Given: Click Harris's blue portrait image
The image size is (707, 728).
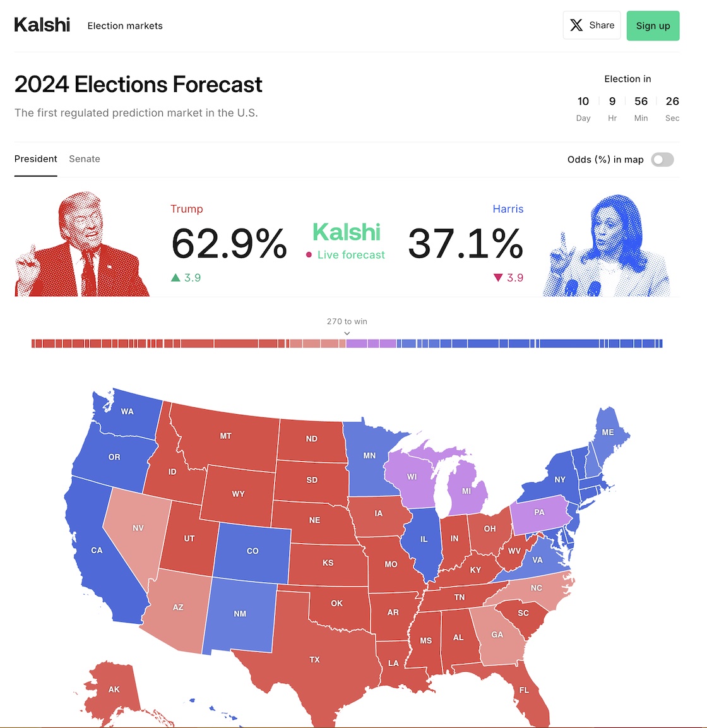Looking at the screenshot, I should (x=606, y=248).
